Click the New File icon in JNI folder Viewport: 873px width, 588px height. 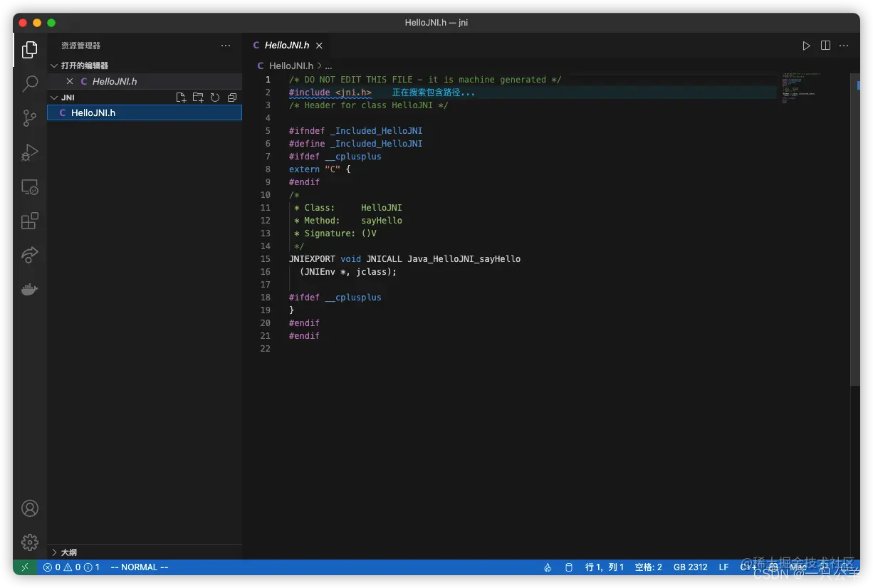tap(181, 98)
